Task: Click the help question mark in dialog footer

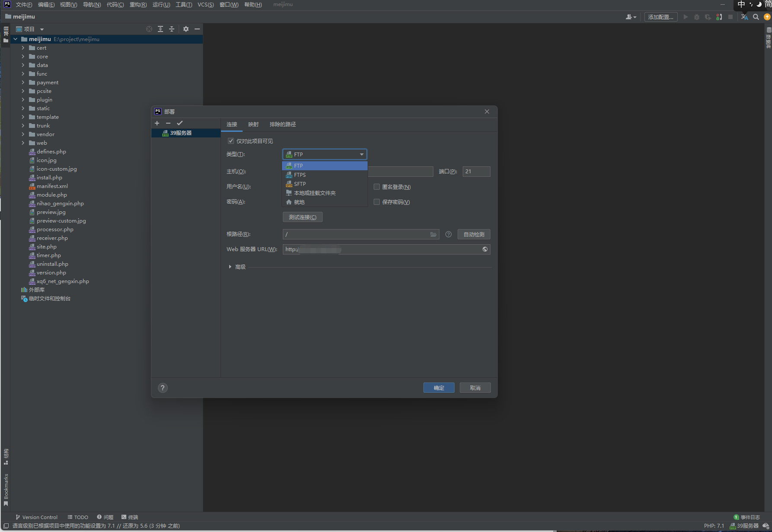Action: (x=163, y=388)
